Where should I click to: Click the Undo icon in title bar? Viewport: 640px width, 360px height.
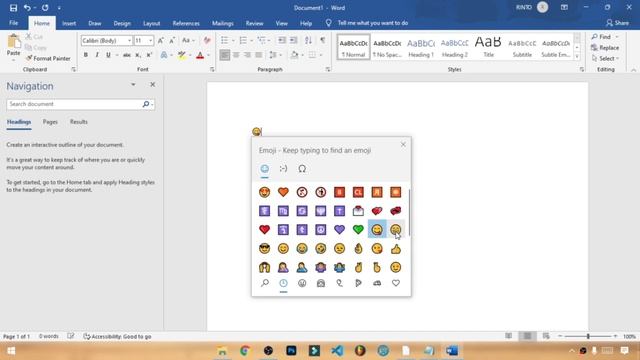(27, 8)
